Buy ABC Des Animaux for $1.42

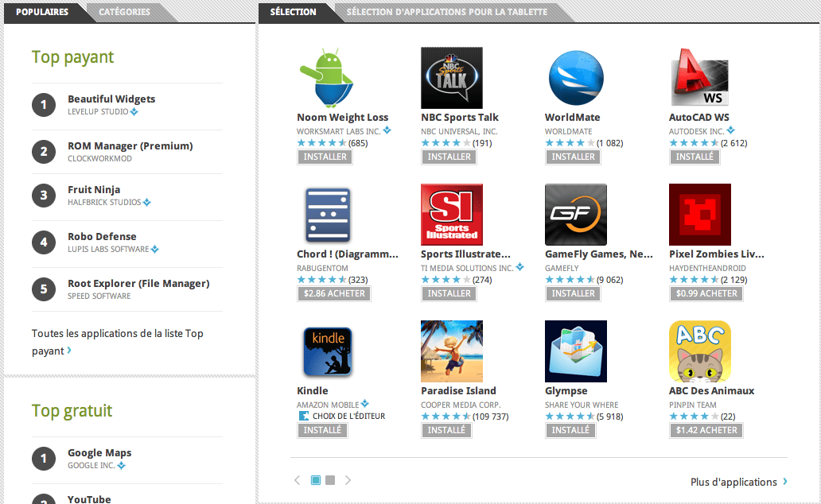706,430
